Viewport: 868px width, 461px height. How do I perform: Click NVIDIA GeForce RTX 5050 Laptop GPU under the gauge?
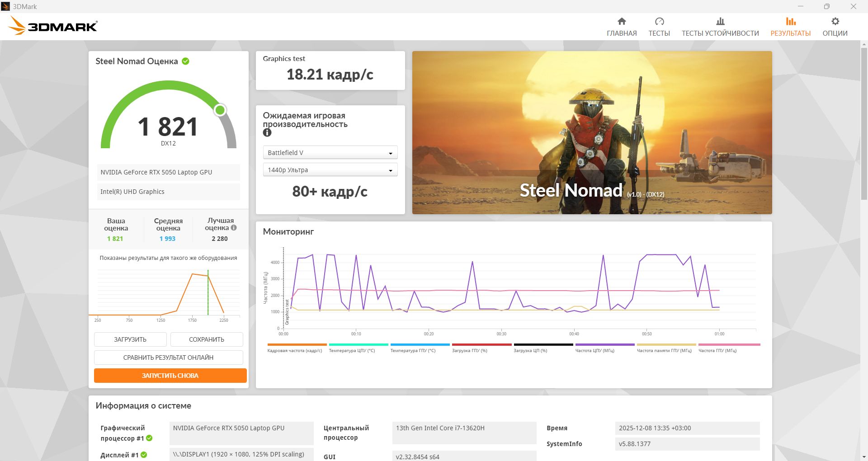pos(168,172)
